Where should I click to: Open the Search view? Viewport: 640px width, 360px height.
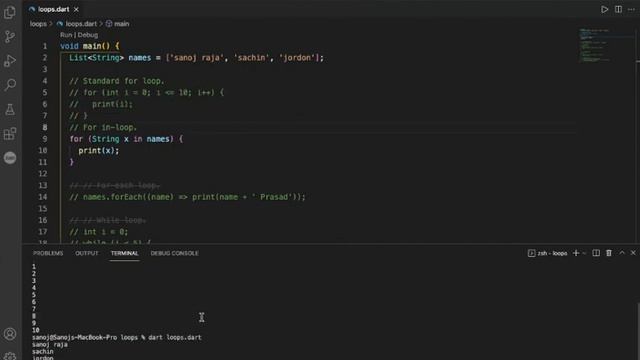pyautogui.click(x=10, y=85)
